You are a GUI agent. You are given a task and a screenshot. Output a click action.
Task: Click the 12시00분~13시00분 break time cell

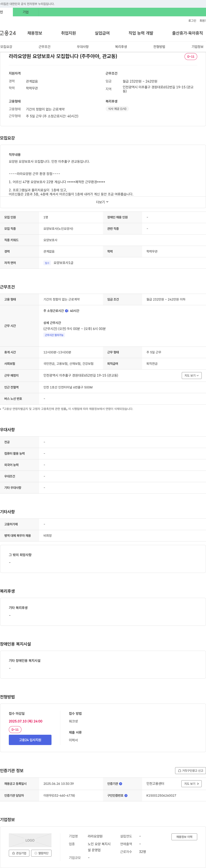coord(57,353)
